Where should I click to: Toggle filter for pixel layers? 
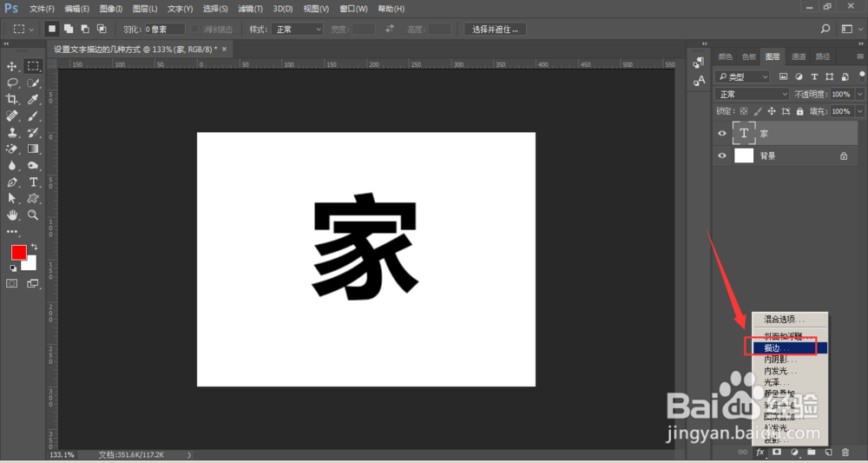click(x=783, y=76)
